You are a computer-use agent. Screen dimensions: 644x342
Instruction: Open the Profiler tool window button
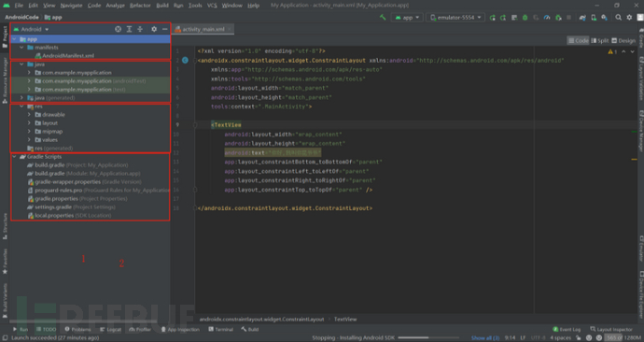140,329
